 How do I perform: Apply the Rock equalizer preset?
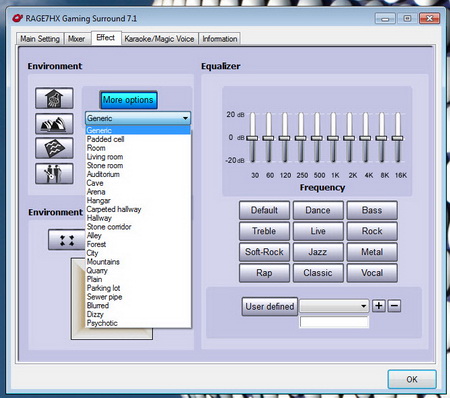click(x=372, y=231)
